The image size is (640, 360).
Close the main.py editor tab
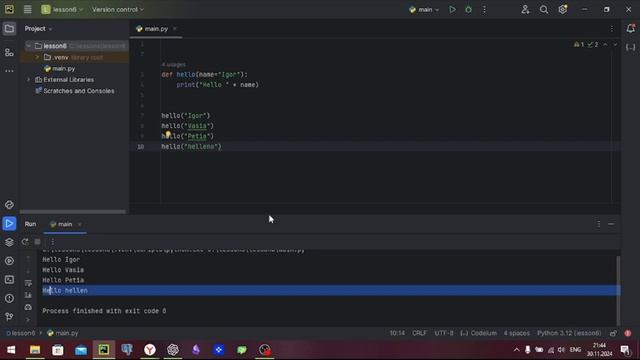[x=175, y=29]
